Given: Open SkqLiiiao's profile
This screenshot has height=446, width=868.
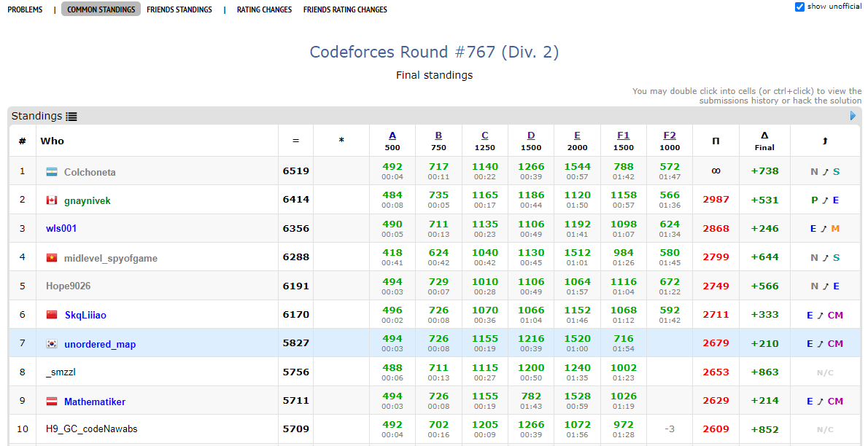Looking at the screenshot, I should 85,316.
